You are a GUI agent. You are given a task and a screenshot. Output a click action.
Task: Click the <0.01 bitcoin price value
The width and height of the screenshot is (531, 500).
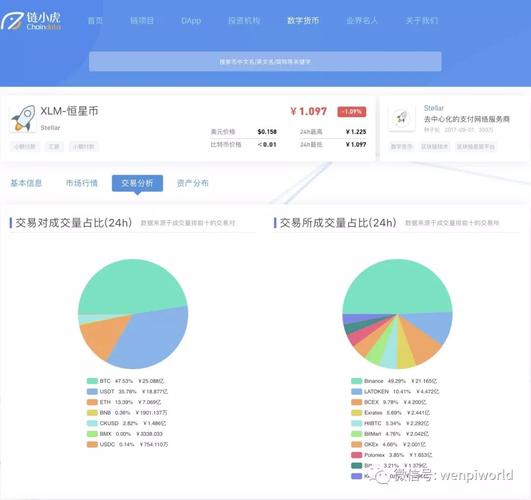267,144
